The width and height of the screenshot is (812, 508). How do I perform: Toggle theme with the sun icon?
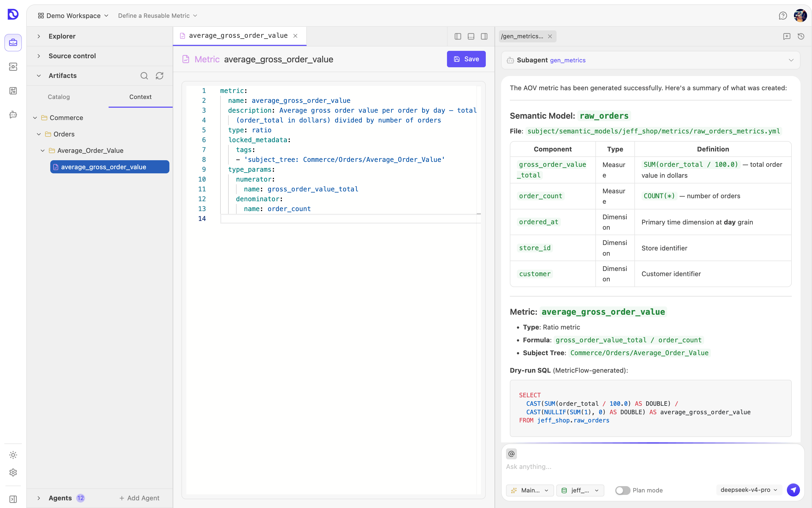click(13, 455)
